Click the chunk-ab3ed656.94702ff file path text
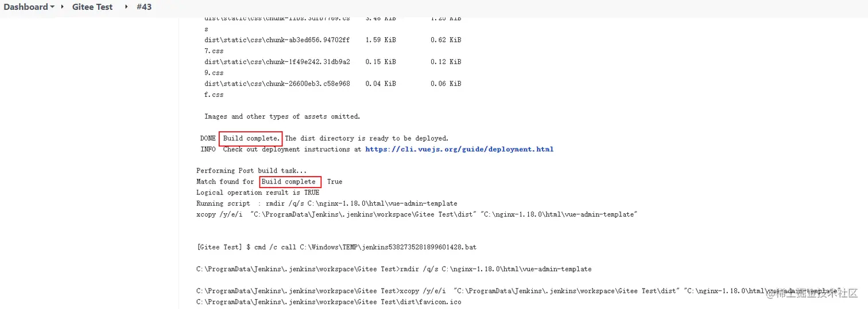 click(277, 40)
